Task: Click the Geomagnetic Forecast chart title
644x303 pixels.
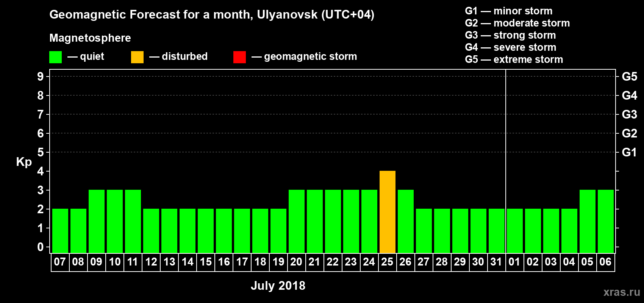Action: [212, 15]
